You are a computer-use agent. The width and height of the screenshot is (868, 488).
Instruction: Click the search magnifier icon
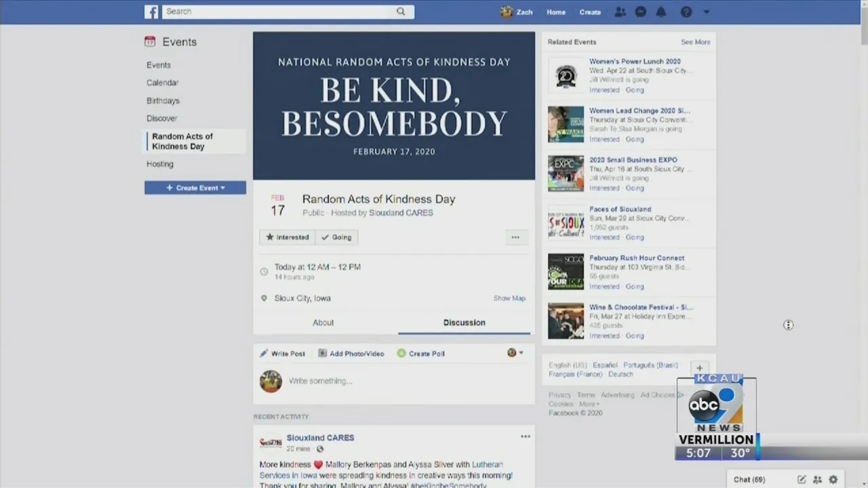click(401, 12)
